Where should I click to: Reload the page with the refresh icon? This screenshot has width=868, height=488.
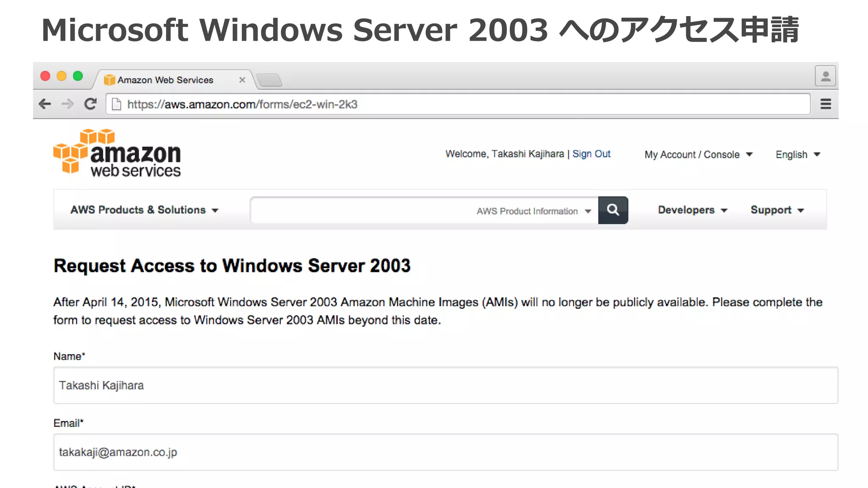(90, 104)
